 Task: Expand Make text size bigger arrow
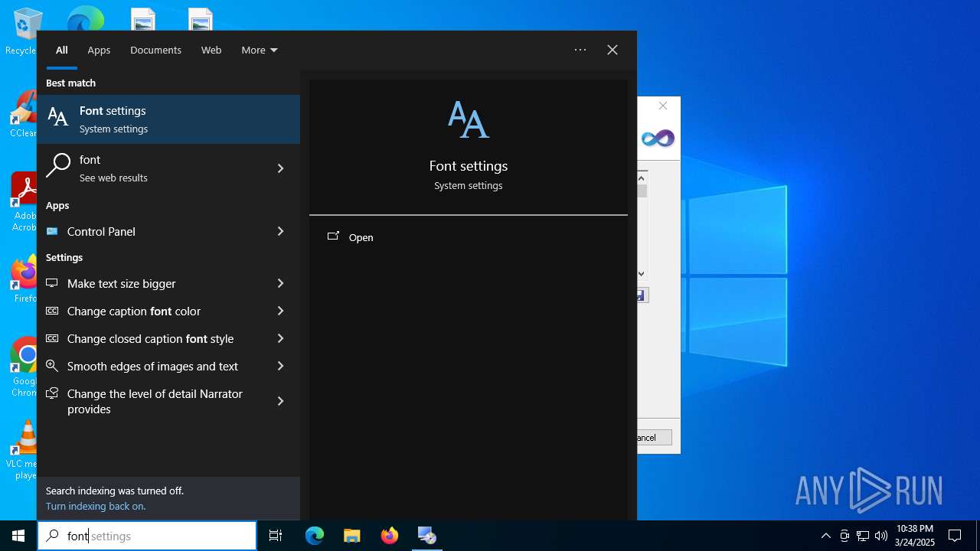coord(280,283)
